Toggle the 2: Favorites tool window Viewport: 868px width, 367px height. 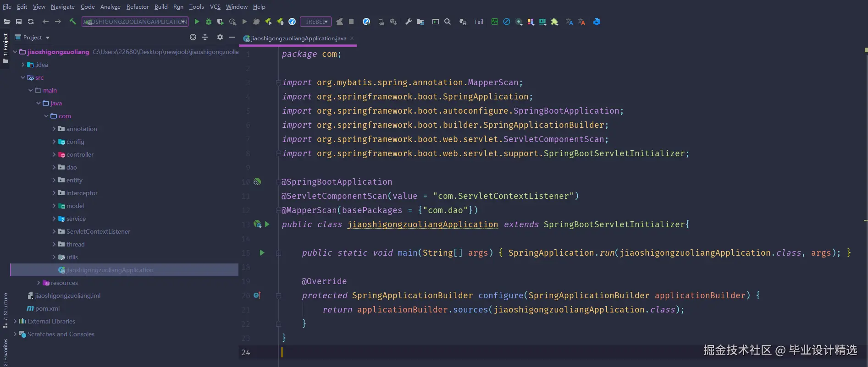click(x=5, y=352)
